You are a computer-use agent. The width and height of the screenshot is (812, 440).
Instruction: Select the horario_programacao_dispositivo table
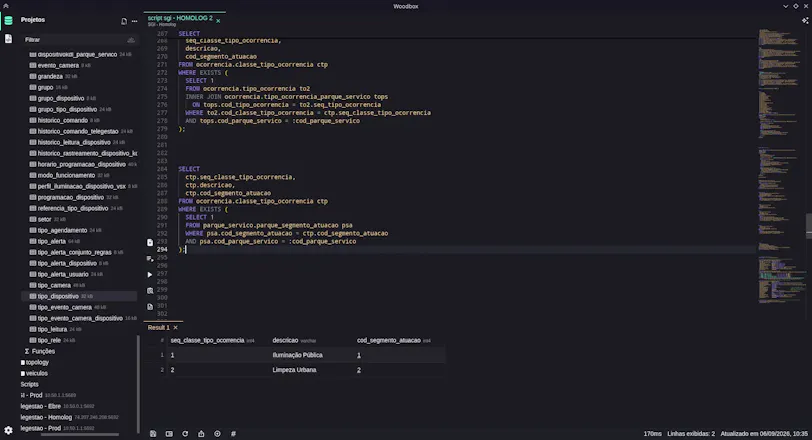coord(82,165)
